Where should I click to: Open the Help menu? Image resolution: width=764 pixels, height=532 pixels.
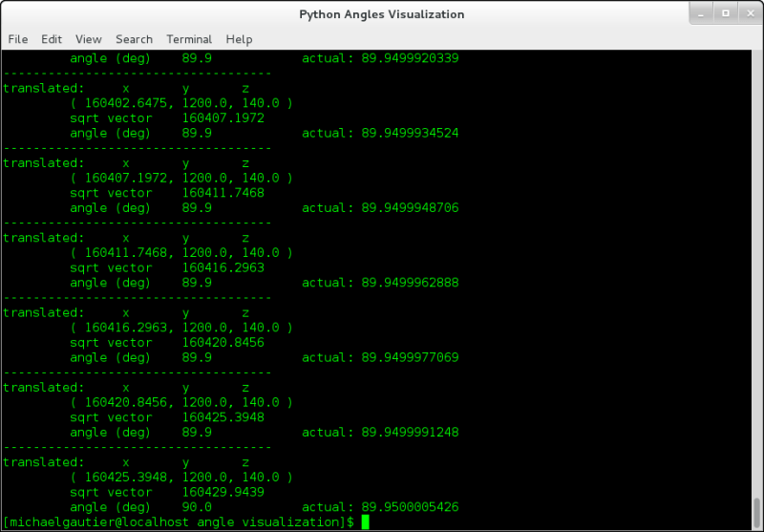click(x=240, y=39)
